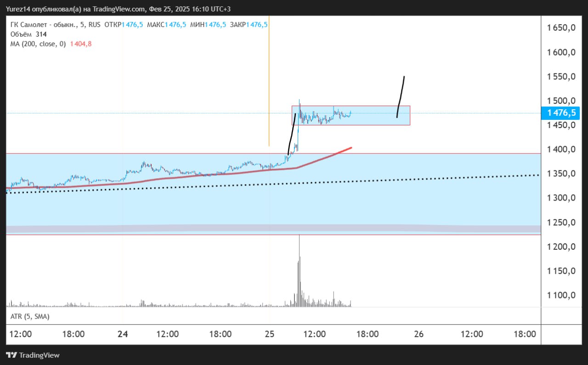This screenshot has width=588, height=365.
Task: Click the МИН 1476,5 low value
Action: [209, 24]
